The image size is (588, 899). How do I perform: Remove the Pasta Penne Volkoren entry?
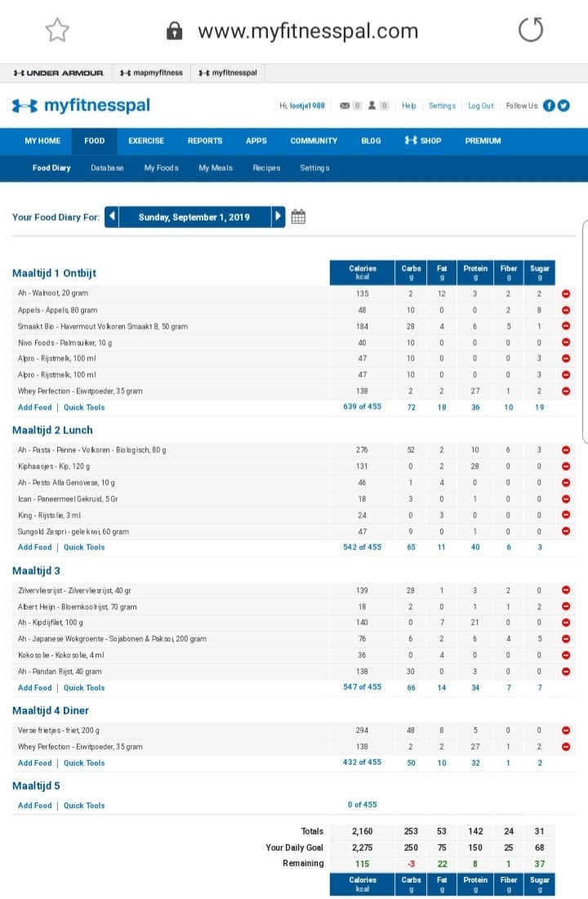pos(566,450)
